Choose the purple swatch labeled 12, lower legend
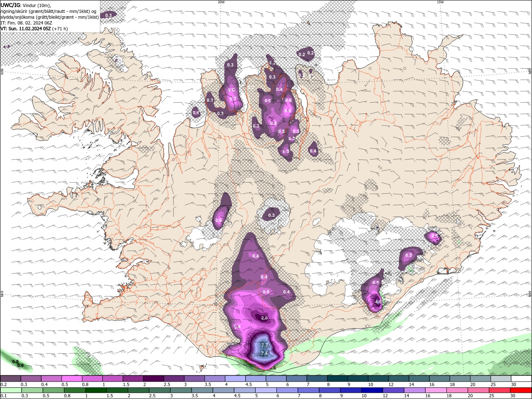This screenshot has height=399, width=532. tap(394, 390)
